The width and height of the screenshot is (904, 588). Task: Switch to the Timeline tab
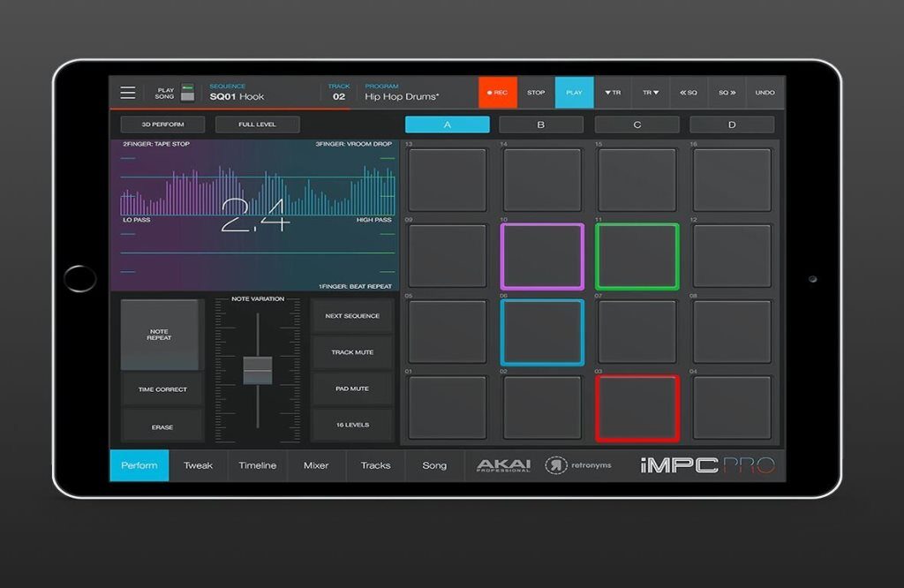click(x=257, y=465)
